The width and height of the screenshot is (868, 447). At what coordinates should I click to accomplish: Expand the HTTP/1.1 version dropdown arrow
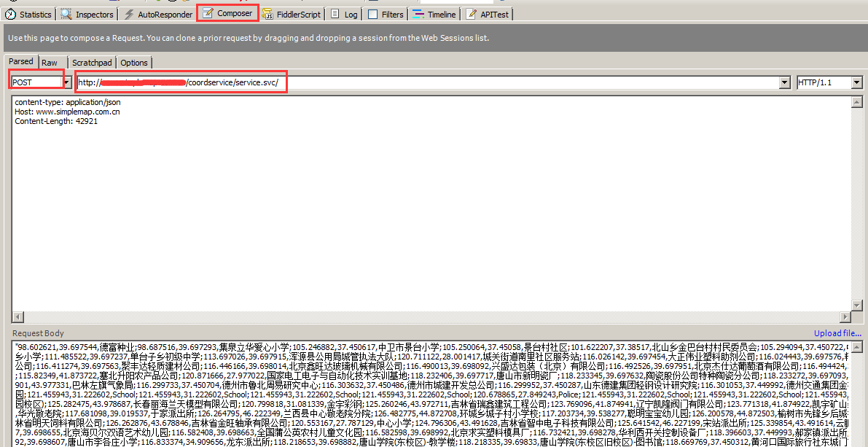(858, 82)
